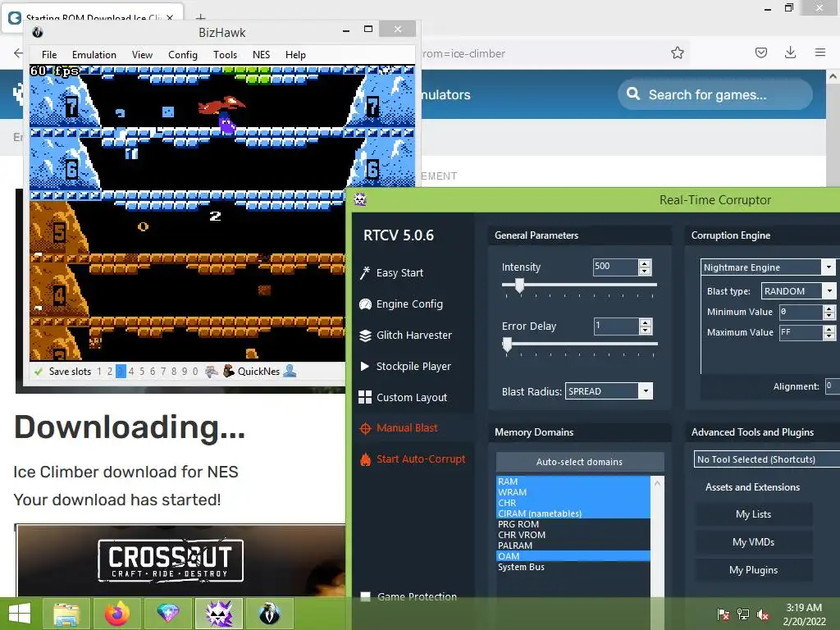Image resolution: width=840 pixels, height=630 pixels.
Task: Open Firefox hamburger menu
Action: [819, 52]
